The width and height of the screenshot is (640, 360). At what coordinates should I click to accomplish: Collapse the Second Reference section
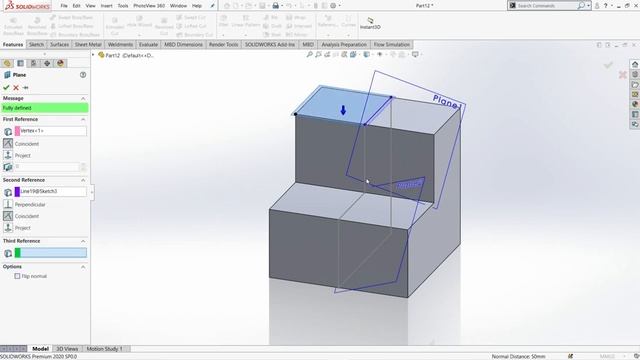point(83,180)
